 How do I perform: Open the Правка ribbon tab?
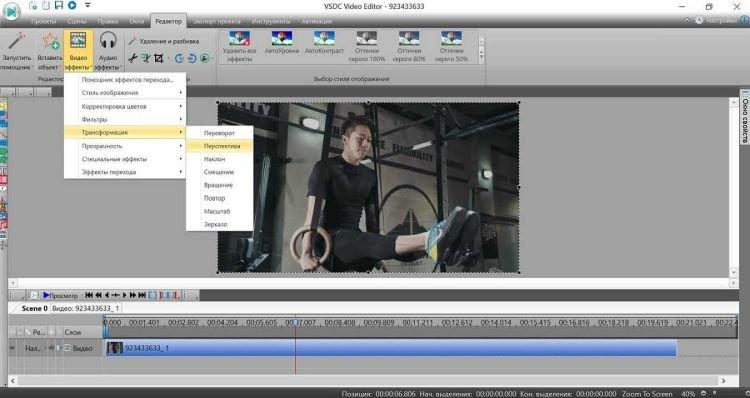click(x=108, y=21)
